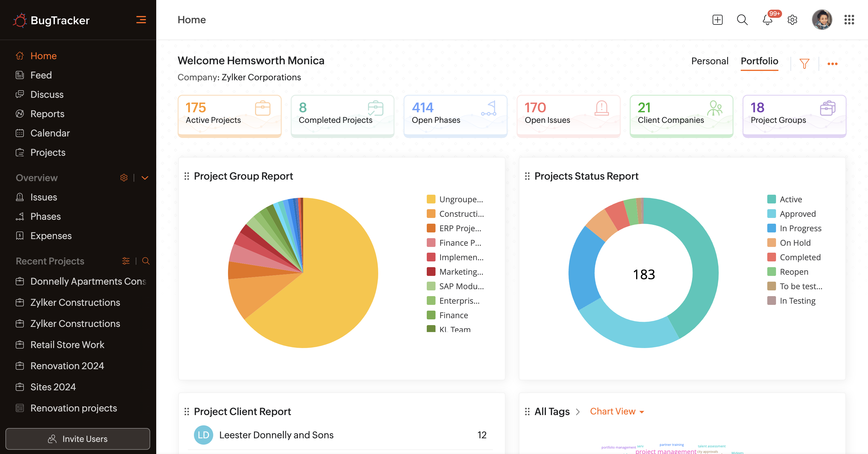Open the 170 Open Issues card
868x454 pixels.
pyautogui.click(x=568, y=116)
